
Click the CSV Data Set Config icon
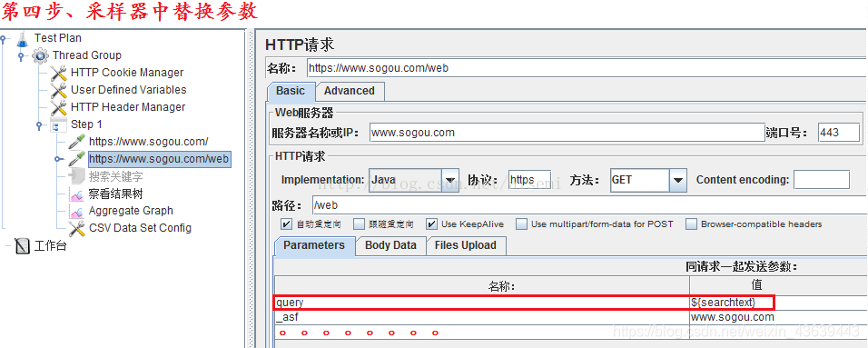[x=77, y=228]
